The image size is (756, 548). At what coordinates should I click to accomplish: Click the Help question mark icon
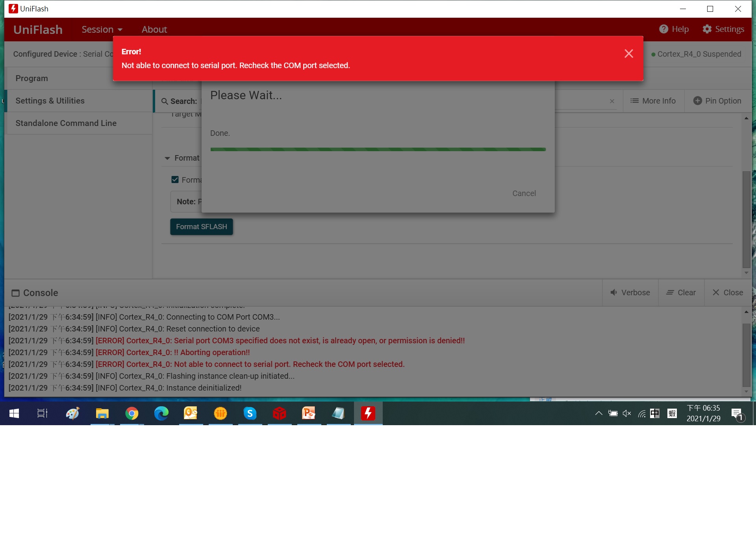664,29
